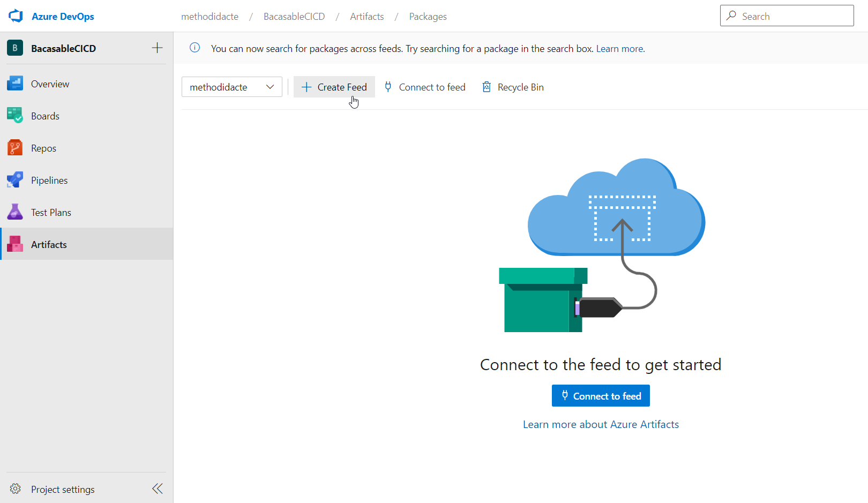This screenshot has height=503, width=868.
Task: Click the Azure DevOps logo
Action: point(16,16)
